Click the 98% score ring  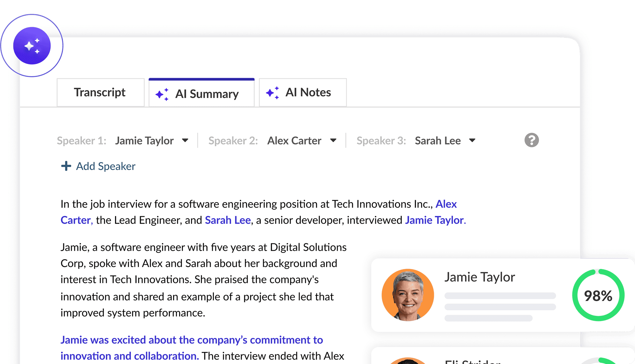[598, 295]
